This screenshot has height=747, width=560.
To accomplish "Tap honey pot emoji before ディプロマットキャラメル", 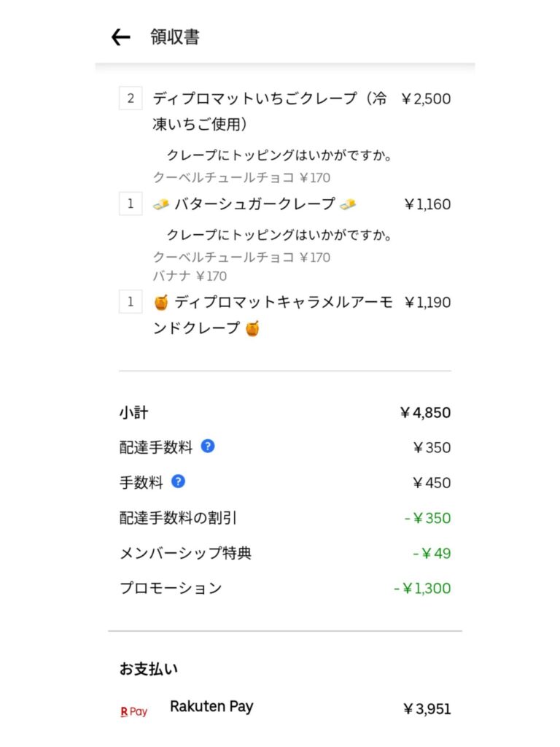I will (x=161, y=303).
